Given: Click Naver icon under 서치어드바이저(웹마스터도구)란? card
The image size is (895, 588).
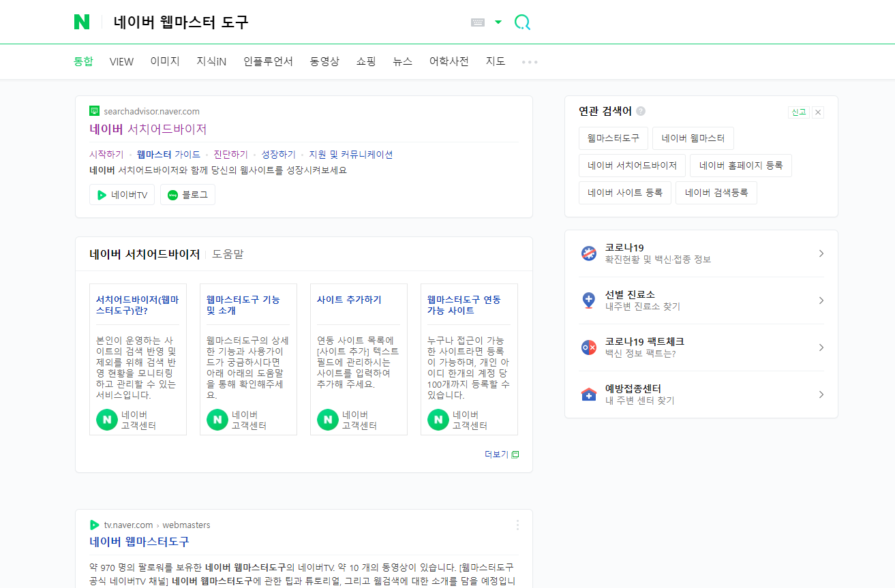Looking at the screenshot, I should tap(106, 420).
